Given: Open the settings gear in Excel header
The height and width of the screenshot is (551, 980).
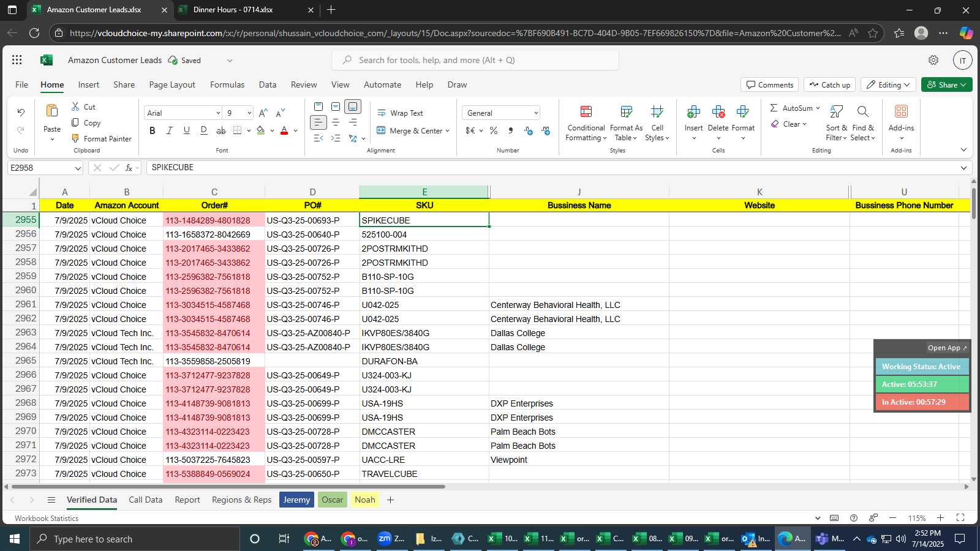Looking at the screenshot, I should tap(933, 60).
